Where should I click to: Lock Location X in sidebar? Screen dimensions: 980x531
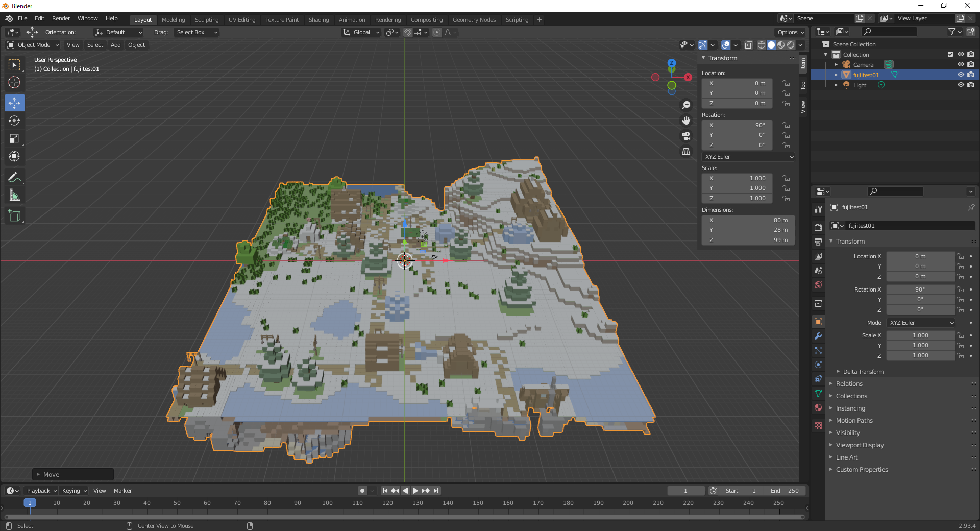click(x=786, y=83)
